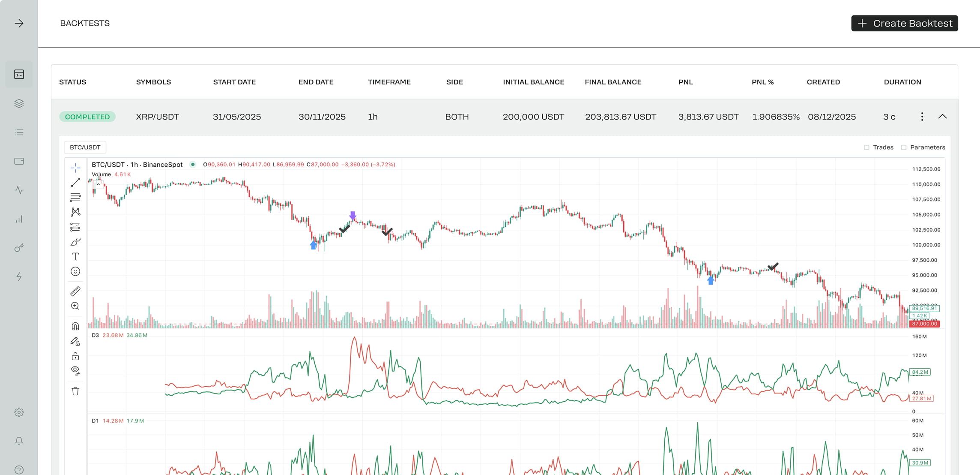The height and width of the screenshot is (475, 980).
Task: Collapse the chart legend caret
Action: pos(99,185)
